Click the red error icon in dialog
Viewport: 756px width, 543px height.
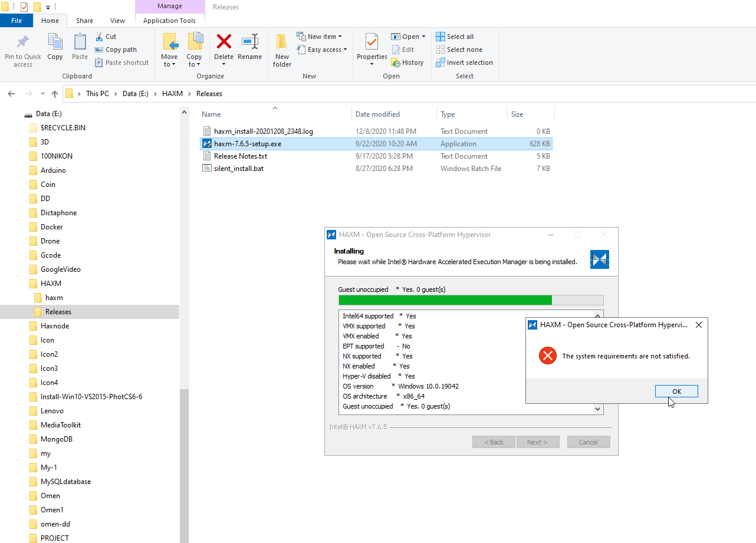(x=548, y=356)
